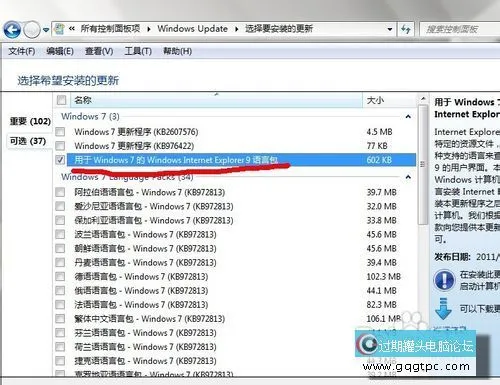The height and width of the screenshot is (385, 500).
Task: Check the 爱沙尼亚语语言包 checkbox
Action: coord(60,206)
